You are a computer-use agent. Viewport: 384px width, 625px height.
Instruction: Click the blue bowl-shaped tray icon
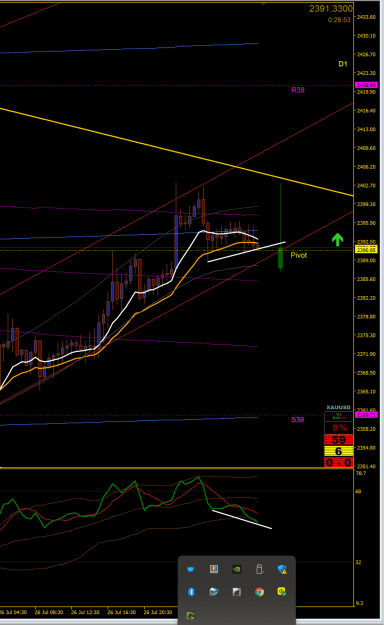coord(191,569)
